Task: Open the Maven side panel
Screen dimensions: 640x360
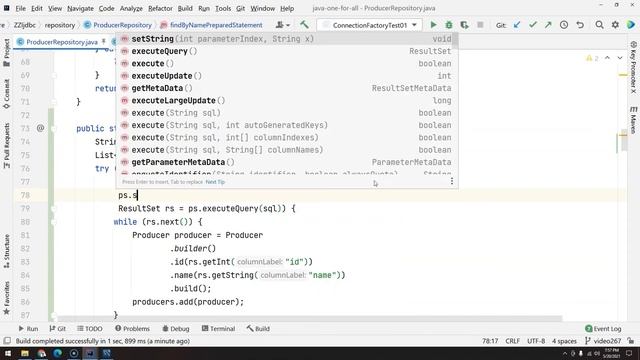Action: (633, 120)
